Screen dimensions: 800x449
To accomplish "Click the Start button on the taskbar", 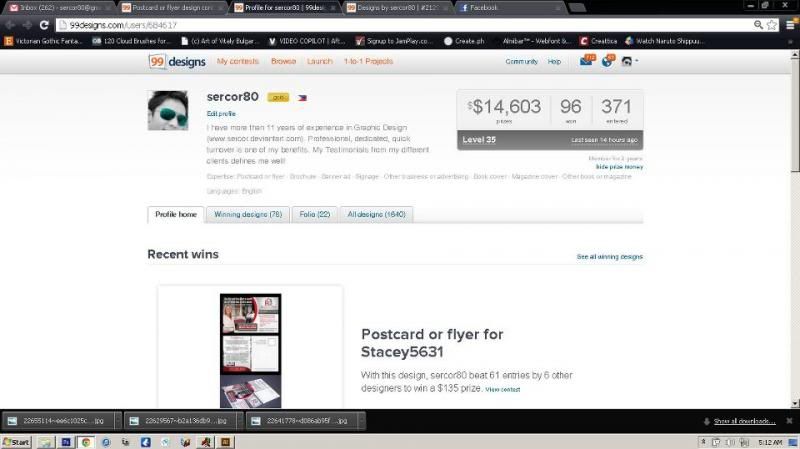I will point(16,442).
